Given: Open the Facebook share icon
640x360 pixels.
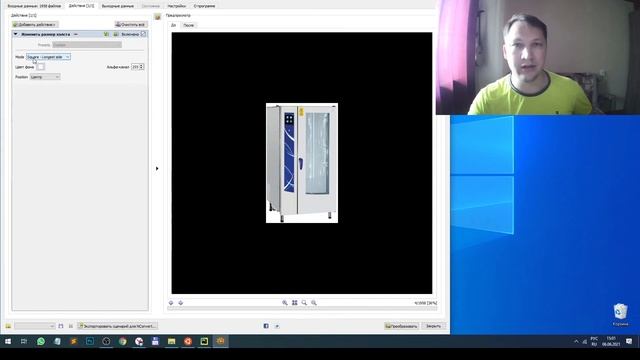Looking at the screenshot, I should click(x=266, y=326).
